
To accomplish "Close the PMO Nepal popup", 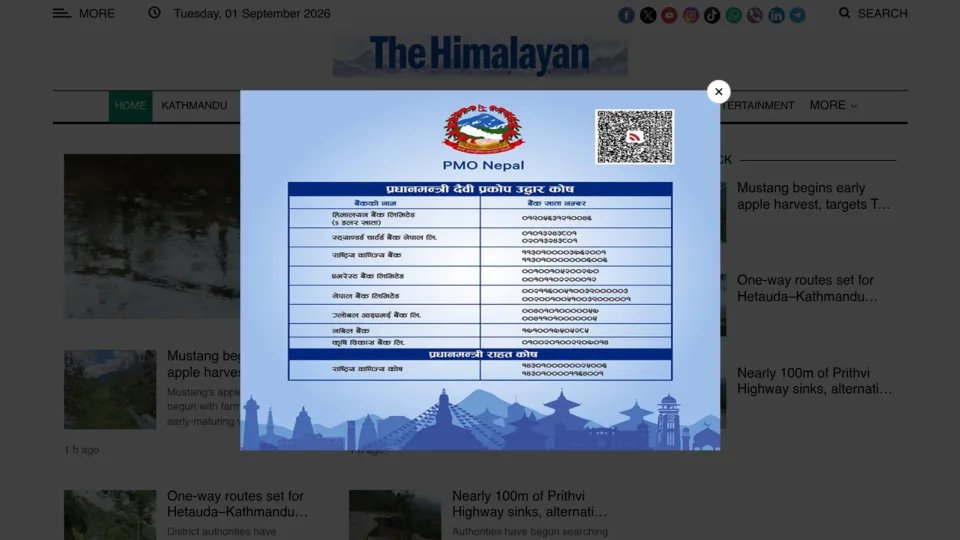I will (718, 92).
